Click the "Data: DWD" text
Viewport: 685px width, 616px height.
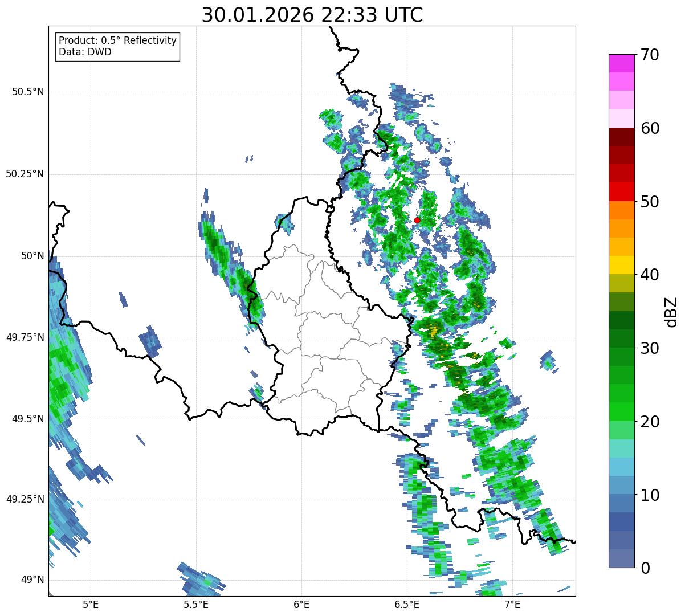(x=85, y=52)
